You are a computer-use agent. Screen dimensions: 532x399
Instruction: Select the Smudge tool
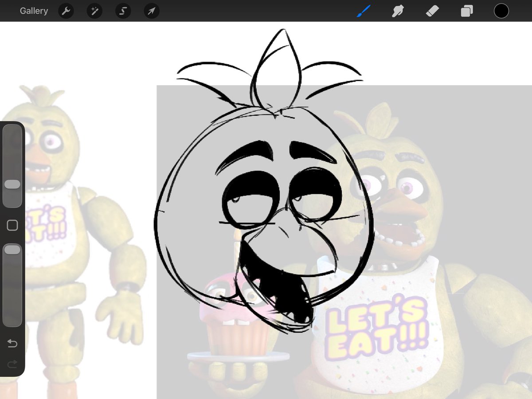pos(398,11)
